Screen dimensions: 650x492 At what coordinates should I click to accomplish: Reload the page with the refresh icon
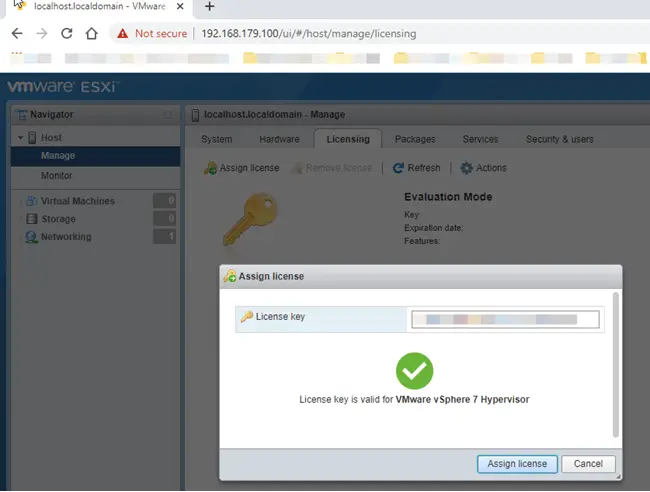point(67,33)
